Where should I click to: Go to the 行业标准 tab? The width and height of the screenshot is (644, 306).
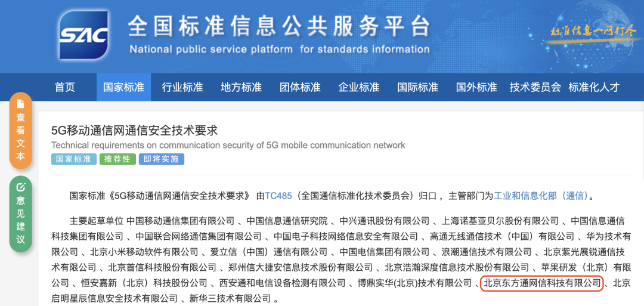point(182,87)
